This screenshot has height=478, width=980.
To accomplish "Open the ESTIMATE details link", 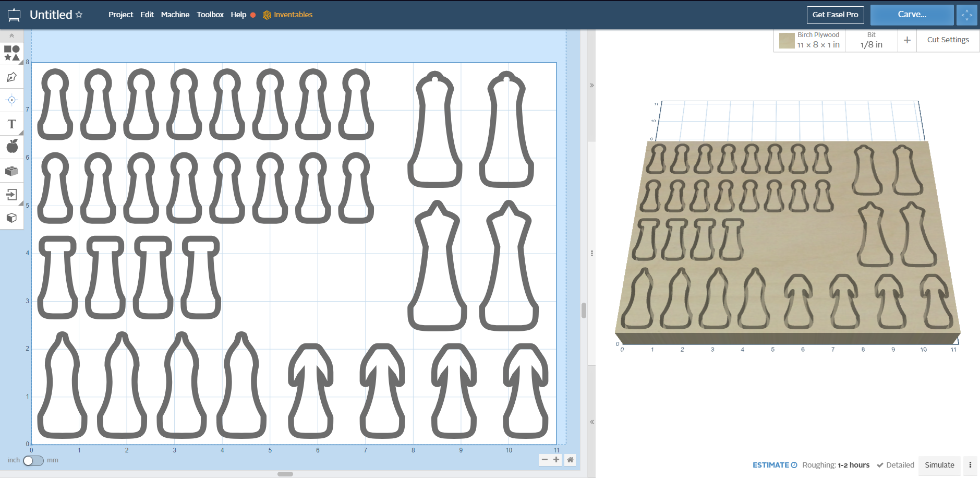I will pos(775,465).
